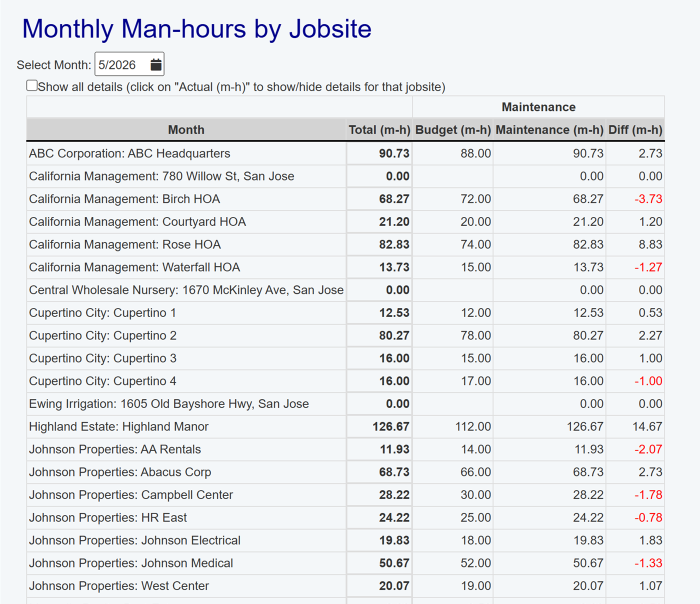Select Johnson Properties: West Center jobsite
The height and width of the screenshot is (604, 700).
(119, 586)
